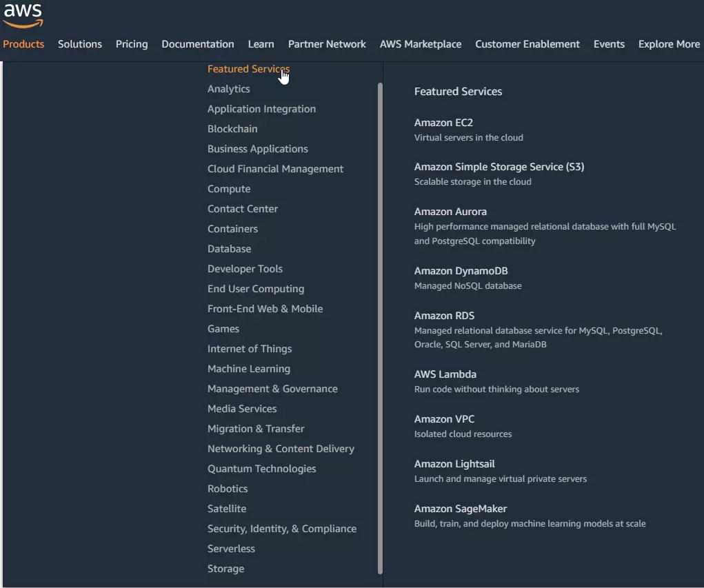
Task: Select the Products menu item
Action: pyautogui.click(x=23, y=44)
